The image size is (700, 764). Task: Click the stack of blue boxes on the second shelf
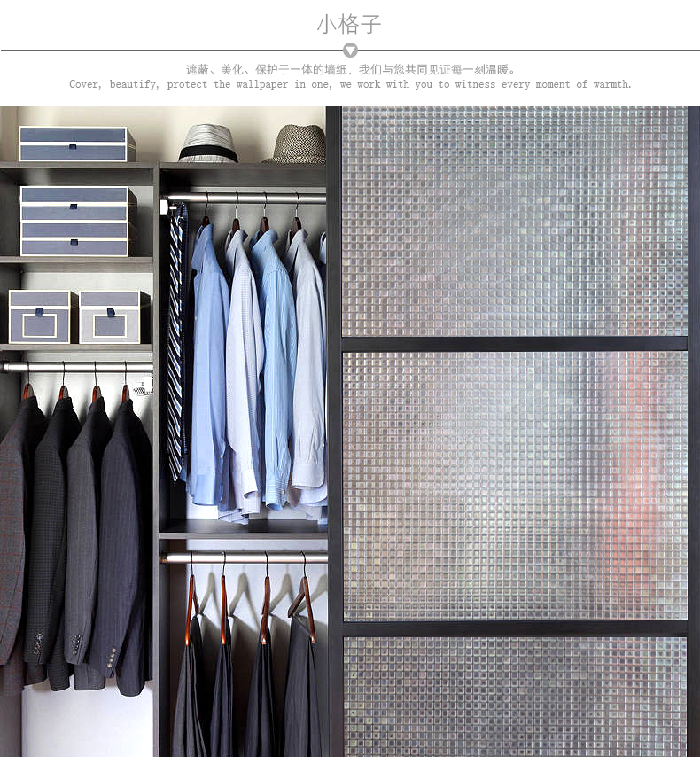point(77,221)
